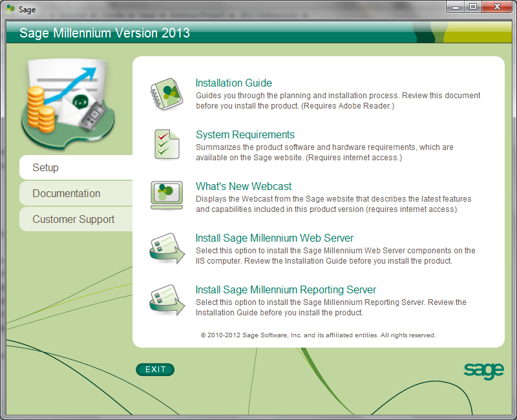
Task: Click the What's New Webcast laptop icon
Action: tap(167, 195)
